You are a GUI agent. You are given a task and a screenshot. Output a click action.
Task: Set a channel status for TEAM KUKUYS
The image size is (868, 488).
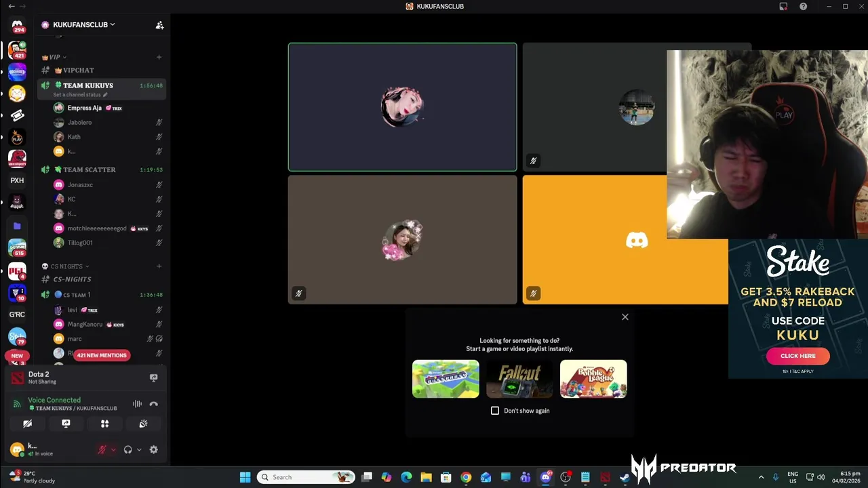tap(80, 95)
